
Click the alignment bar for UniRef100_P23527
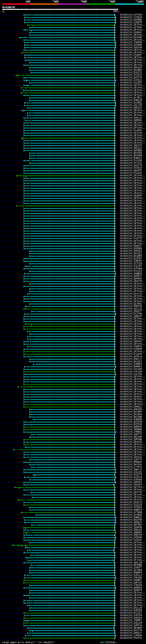point(70,168)
